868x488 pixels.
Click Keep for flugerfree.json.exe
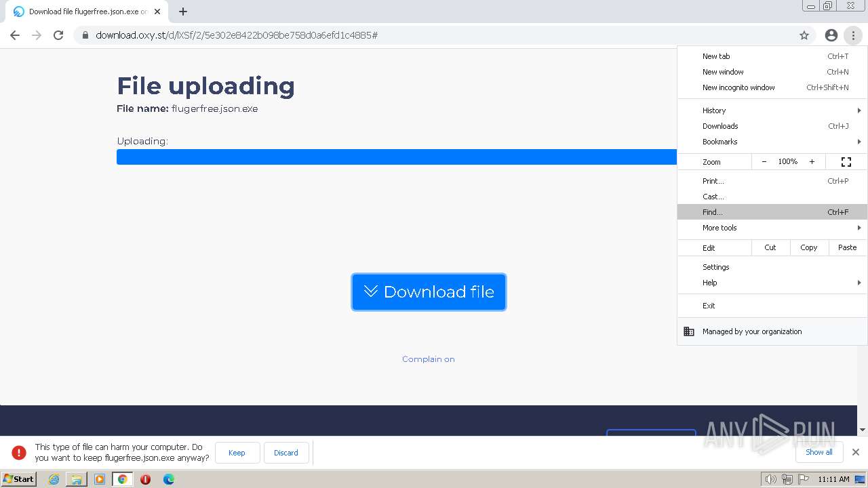[237, 453]
